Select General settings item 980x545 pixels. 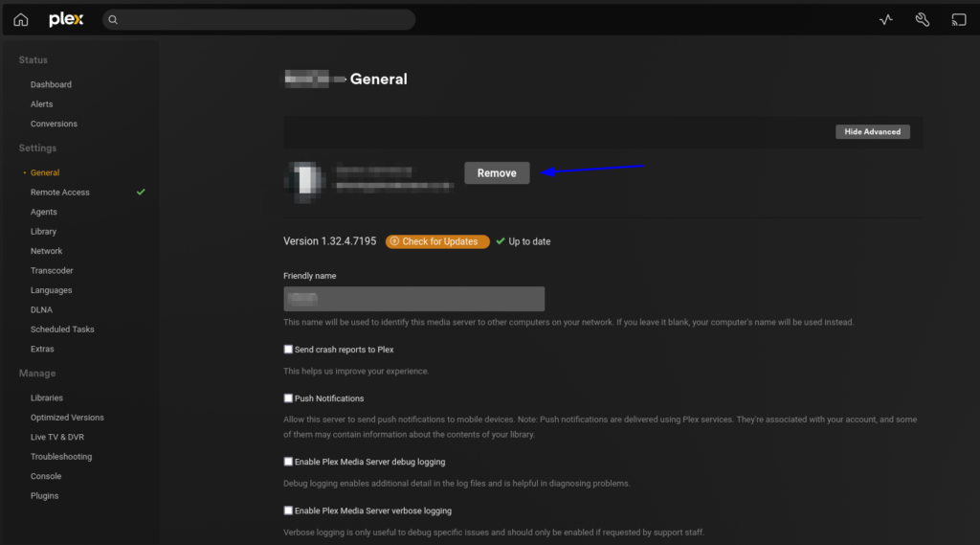(45, 172)
